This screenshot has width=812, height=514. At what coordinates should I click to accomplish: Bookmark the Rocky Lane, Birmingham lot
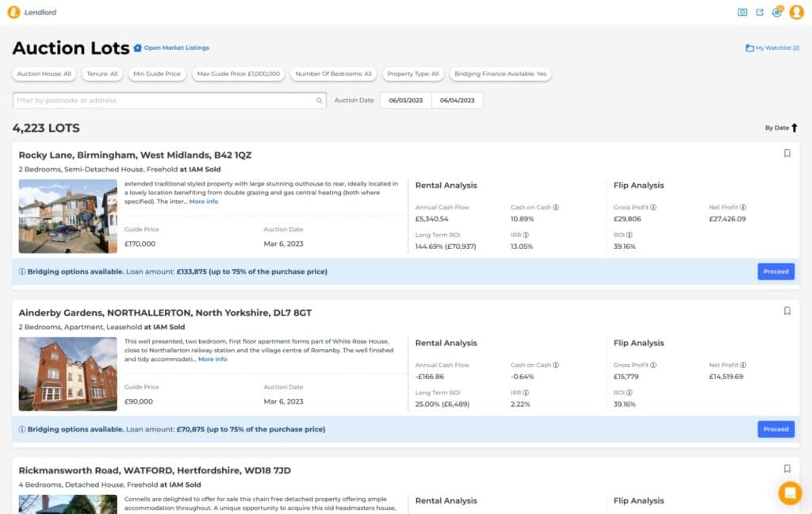pyautogui.click(x=787, y=153)
